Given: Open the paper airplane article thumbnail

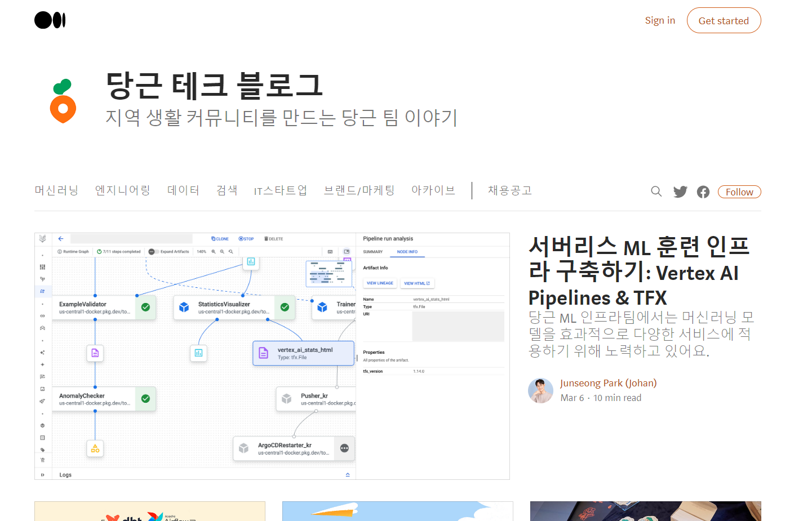Looking at the screenshot, I should [x=398, y=511].
